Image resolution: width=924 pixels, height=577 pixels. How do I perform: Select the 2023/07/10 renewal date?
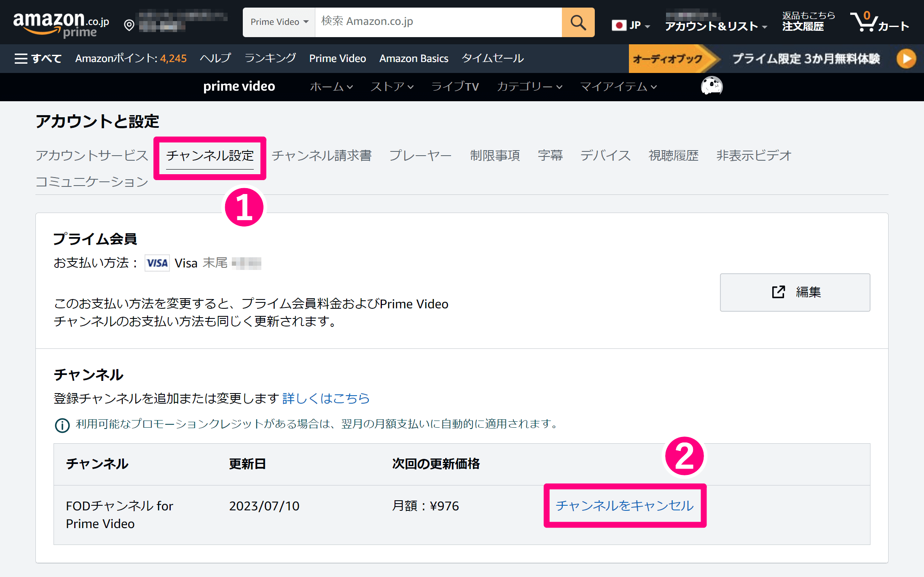[264, 506]
